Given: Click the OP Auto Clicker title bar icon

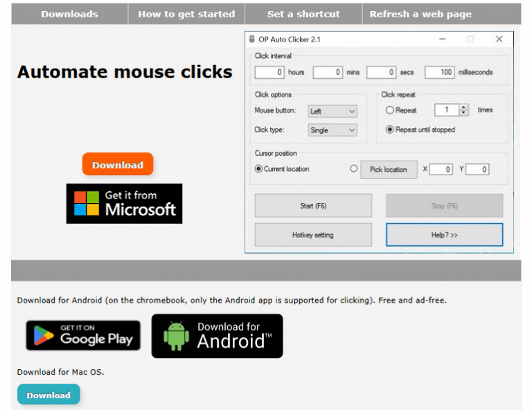Looking at the screenshot, I should (252, 39).
